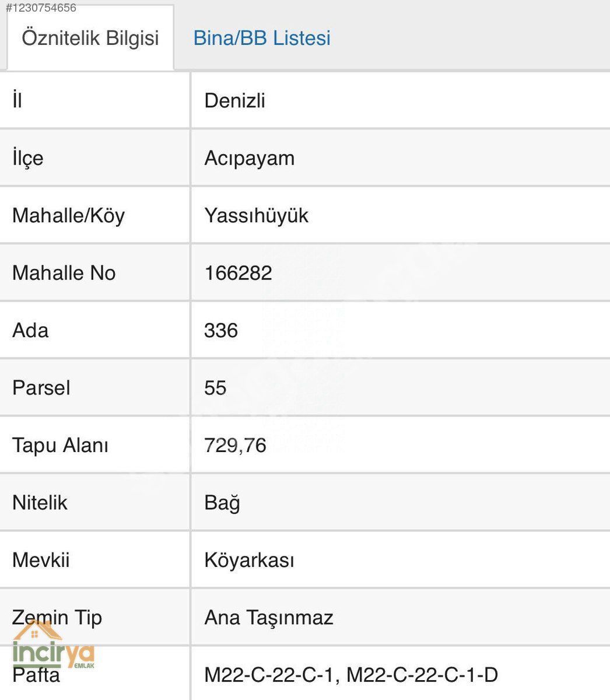The height and width of the screenshot is (700, 610).
Task: Click the Tapu Alanı row label
Action: pos(60,445)
